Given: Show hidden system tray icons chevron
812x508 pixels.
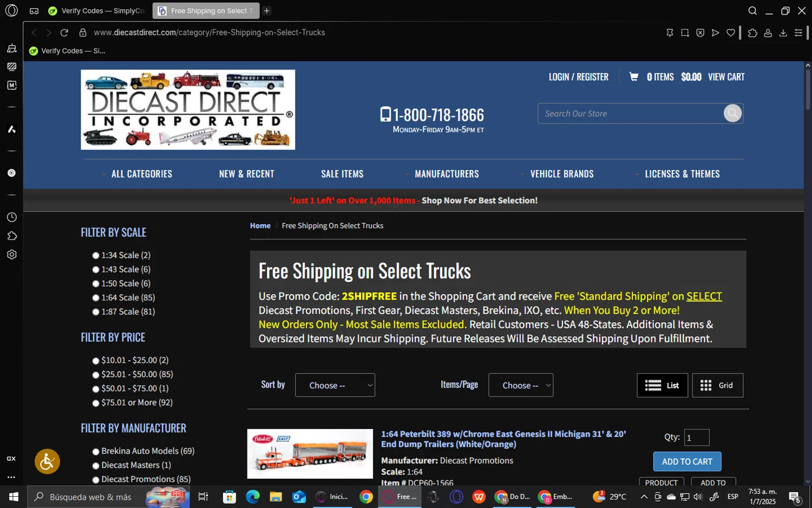Looking at the screenshot, I should (644, 497).
